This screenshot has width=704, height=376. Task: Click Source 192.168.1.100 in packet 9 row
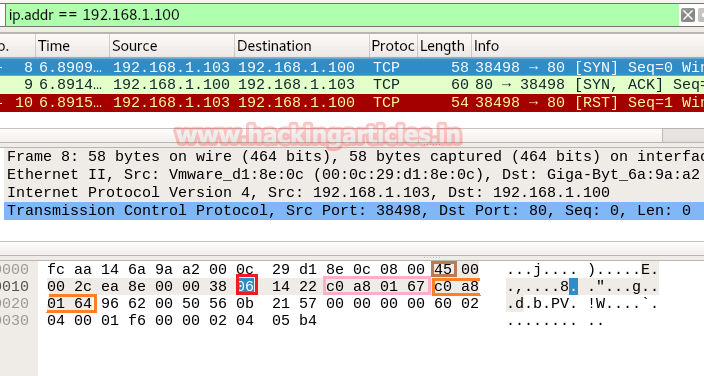point(171,84)
